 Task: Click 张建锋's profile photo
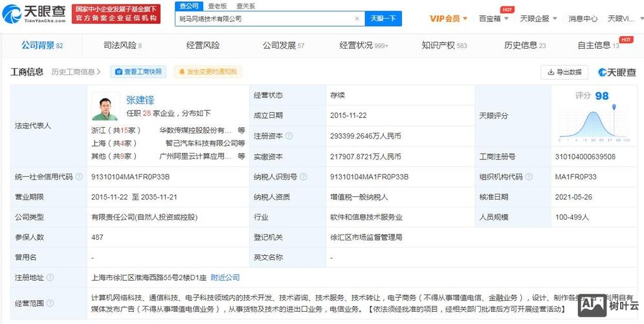pos(105,106)
